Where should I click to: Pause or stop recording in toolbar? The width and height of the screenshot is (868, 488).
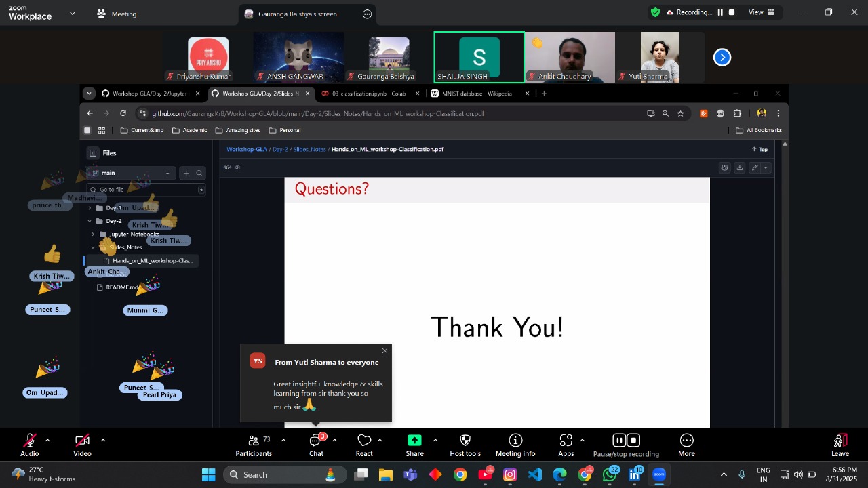tap(626, 445)
